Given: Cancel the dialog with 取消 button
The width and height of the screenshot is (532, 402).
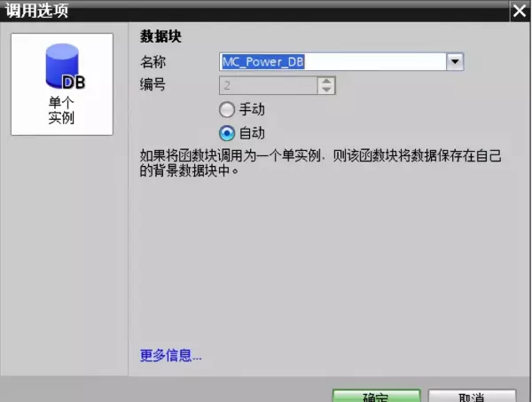Looking at the screenshot, I should pos(472,396).
